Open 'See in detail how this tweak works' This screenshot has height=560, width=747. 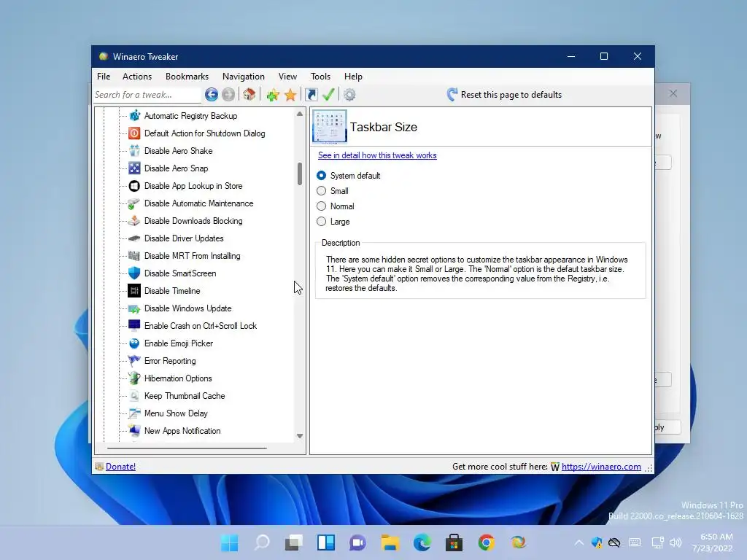point(377,155)
